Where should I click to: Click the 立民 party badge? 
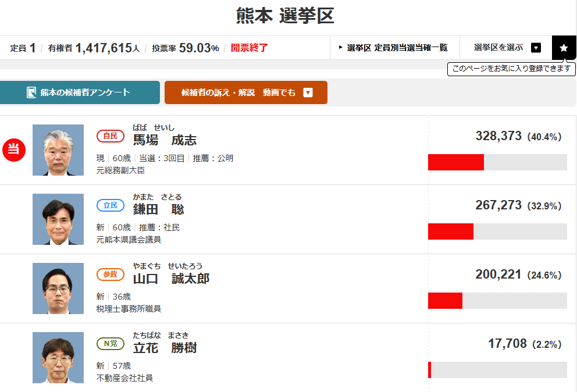pyautogui.click(x=111, y=205)
